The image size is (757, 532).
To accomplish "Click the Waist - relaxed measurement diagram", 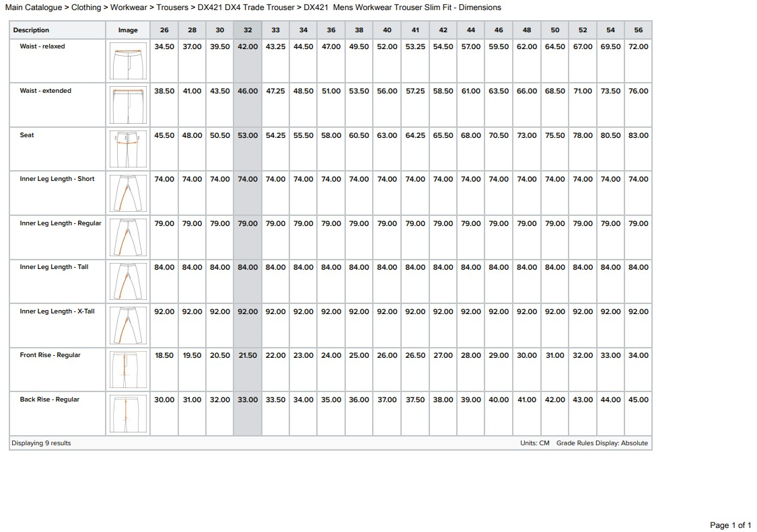I will 128,61.
